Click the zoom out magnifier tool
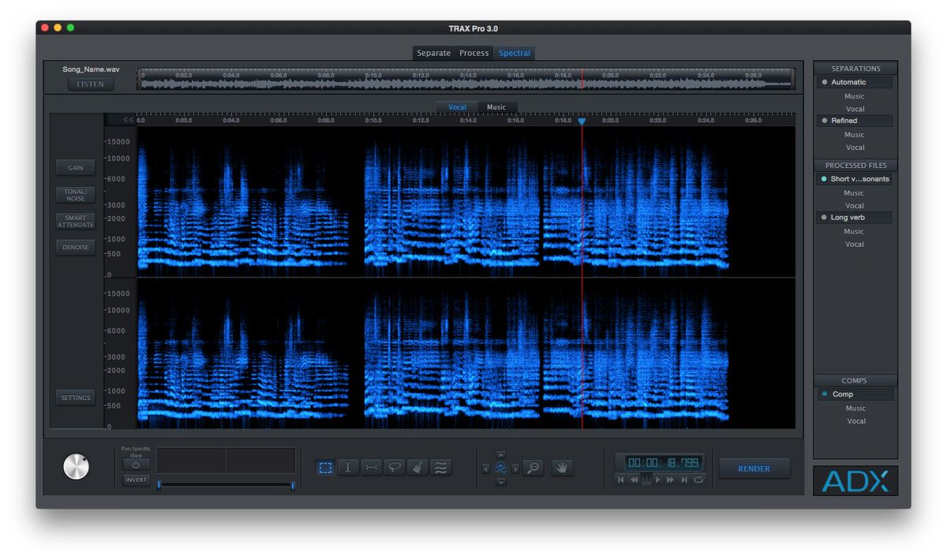 [x=533, y=468]
